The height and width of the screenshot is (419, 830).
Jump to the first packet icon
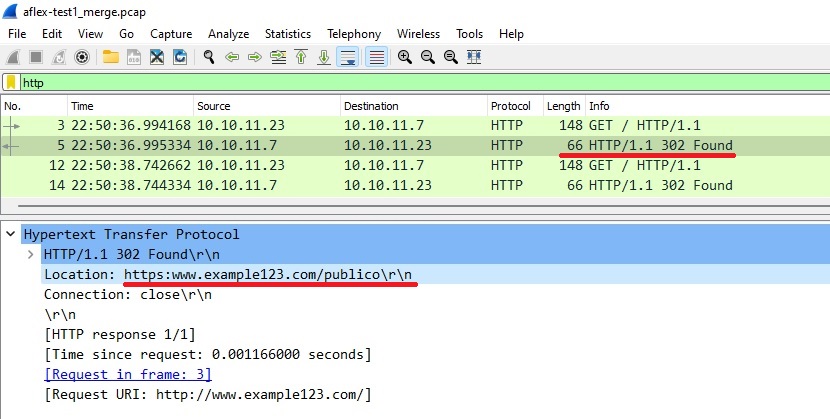coord(301,57)
